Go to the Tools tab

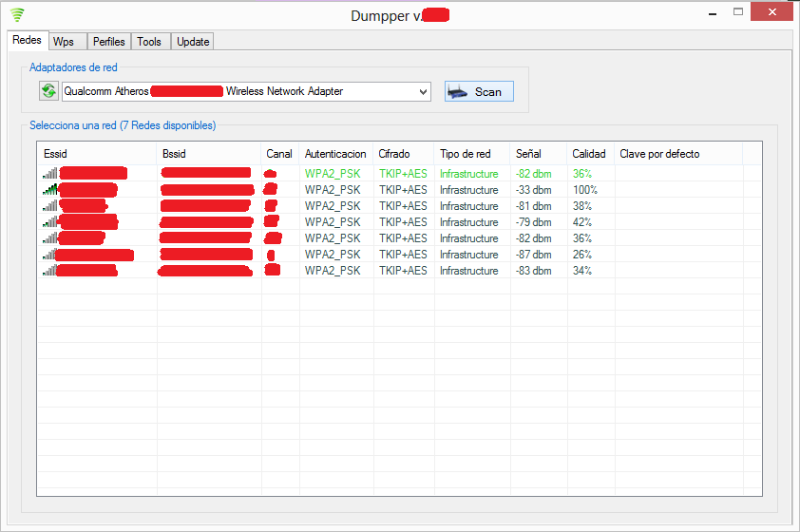tap(149, 42)
